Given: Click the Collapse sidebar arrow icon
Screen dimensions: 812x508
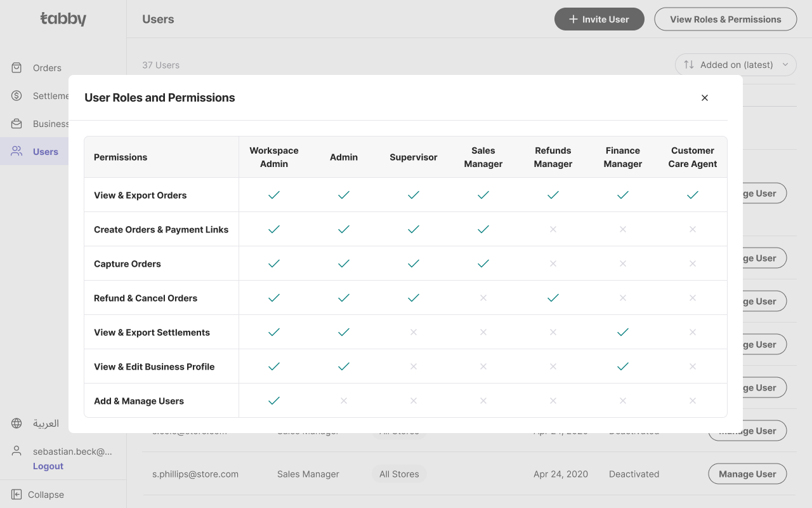Looking at the screenshot, I should pos(16,495).
